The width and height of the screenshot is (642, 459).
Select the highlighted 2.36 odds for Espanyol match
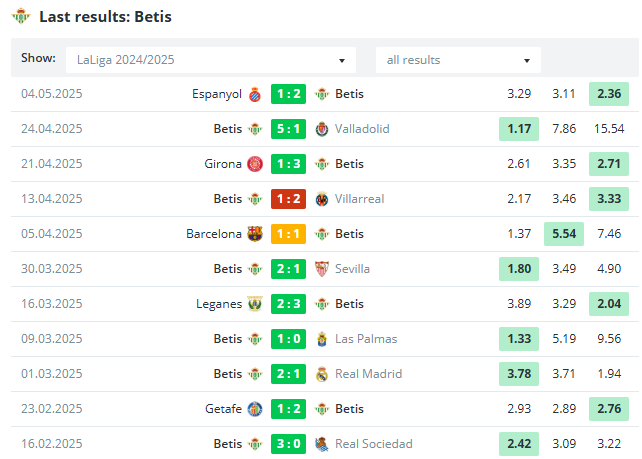[x=609, y=94]
